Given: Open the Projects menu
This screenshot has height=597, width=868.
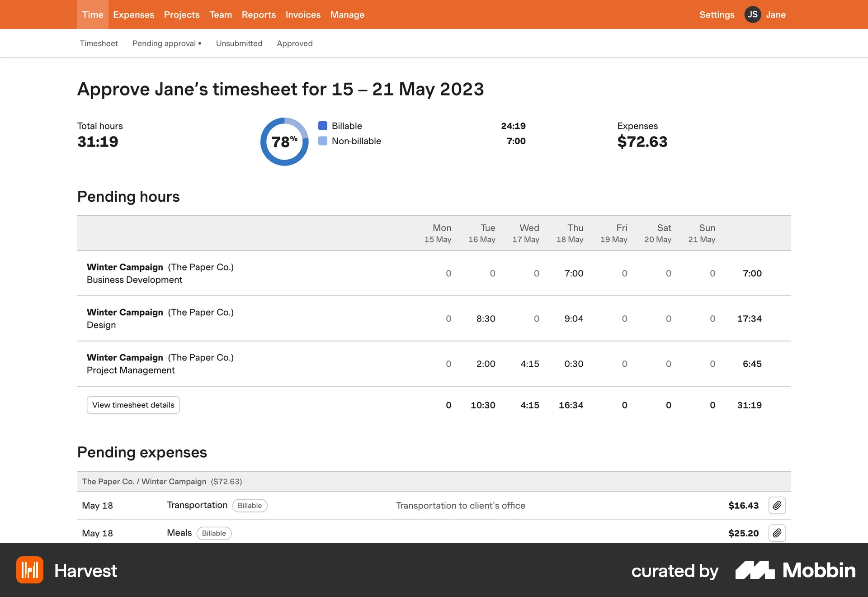Looking at the screenshot, I should tap(182, 14).
